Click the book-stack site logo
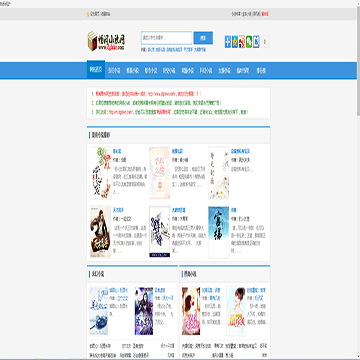The width and height of the screenshot is (360, 360). coord(106,41)
